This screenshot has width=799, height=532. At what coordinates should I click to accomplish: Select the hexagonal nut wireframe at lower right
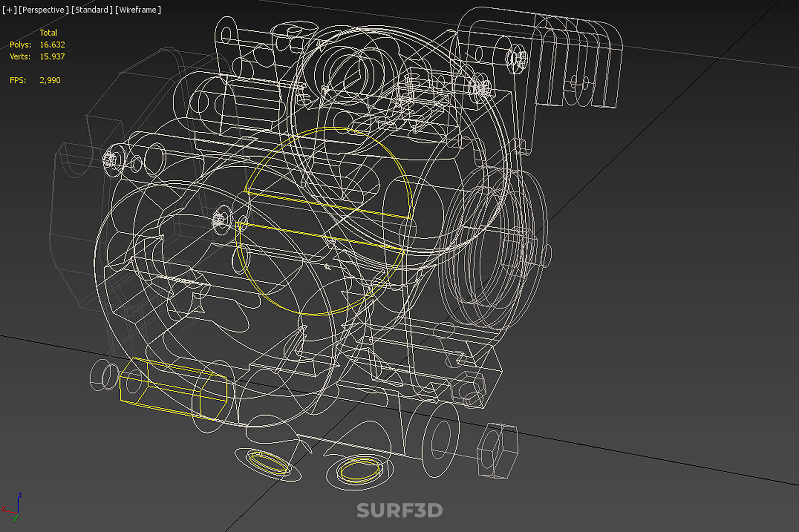point(497,451)
